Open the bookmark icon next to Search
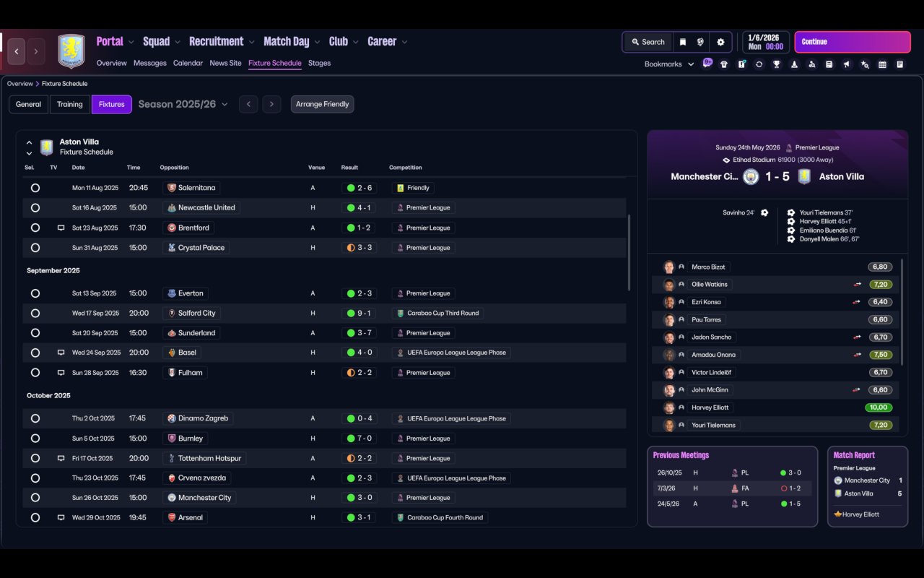924x578 pixels. 683,42
